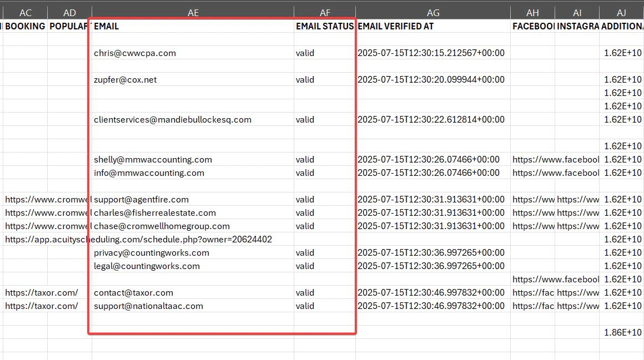Select cell support@agentfire.com
The height and width of the screenshot is (360, 644).
[193, 200]
